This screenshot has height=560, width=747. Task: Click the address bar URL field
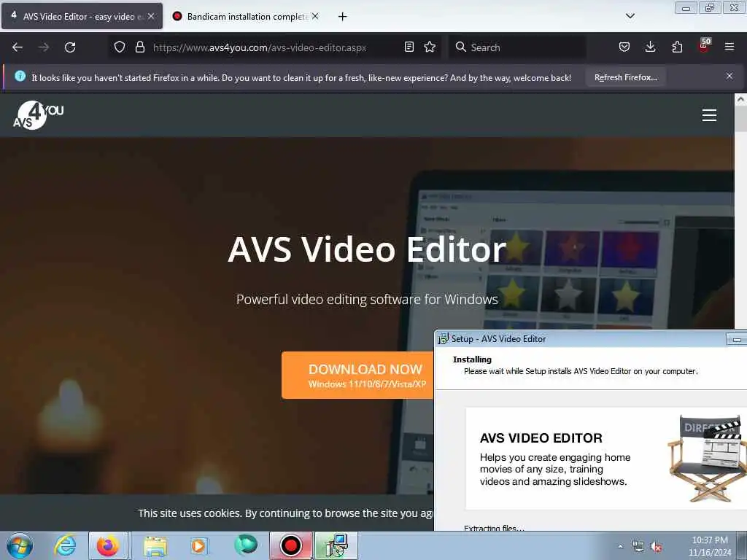click(274, 47)
